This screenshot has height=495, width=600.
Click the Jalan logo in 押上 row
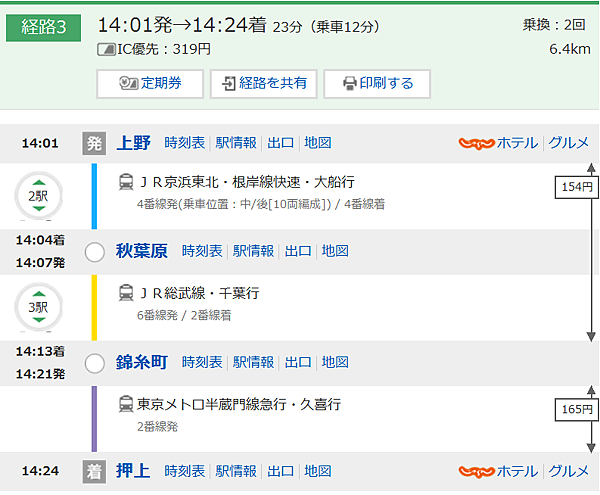(476, 472)
